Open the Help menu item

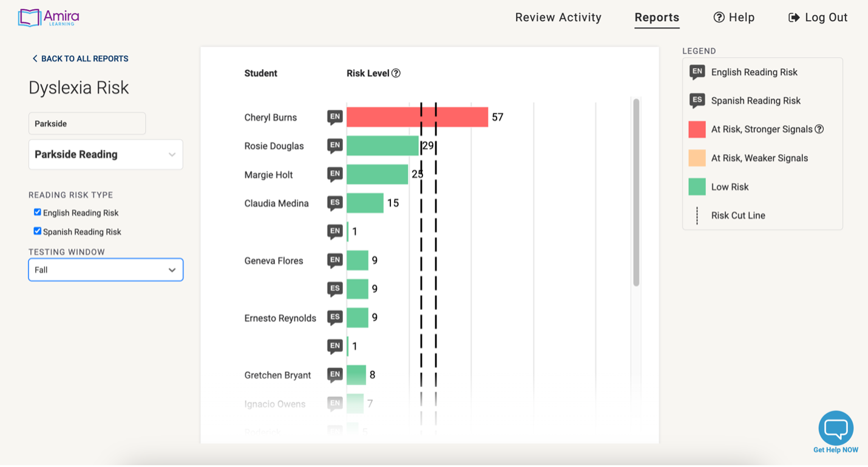point(734,18)
